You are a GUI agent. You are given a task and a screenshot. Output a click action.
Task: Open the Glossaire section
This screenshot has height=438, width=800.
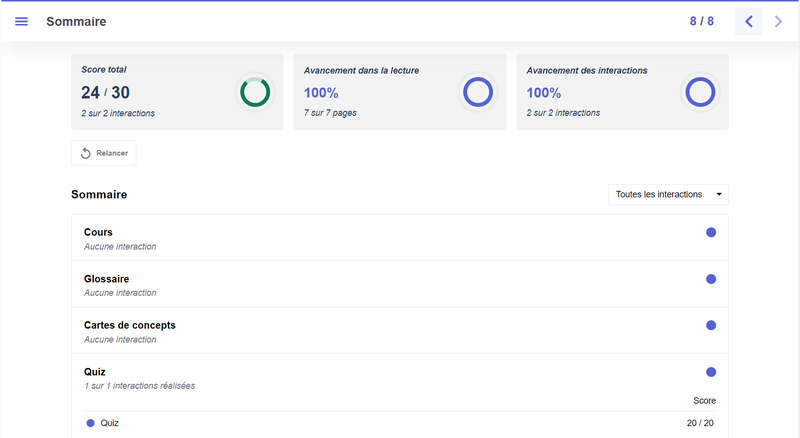click(x=106, y=279)
